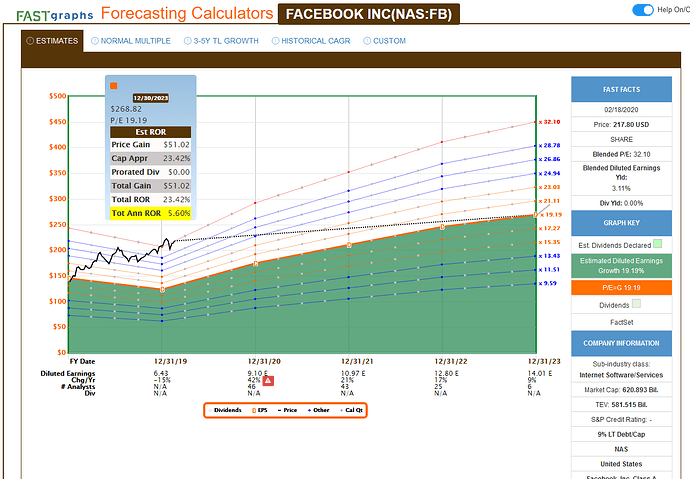Click the Dividends swatch in Graph Key
Screen dimensions: 690x479
tap(636, 303)
